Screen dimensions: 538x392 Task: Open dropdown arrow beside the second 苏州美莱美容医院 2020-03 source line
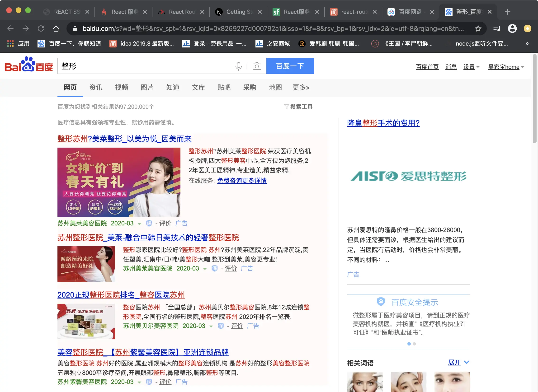[x=205, y=269]
